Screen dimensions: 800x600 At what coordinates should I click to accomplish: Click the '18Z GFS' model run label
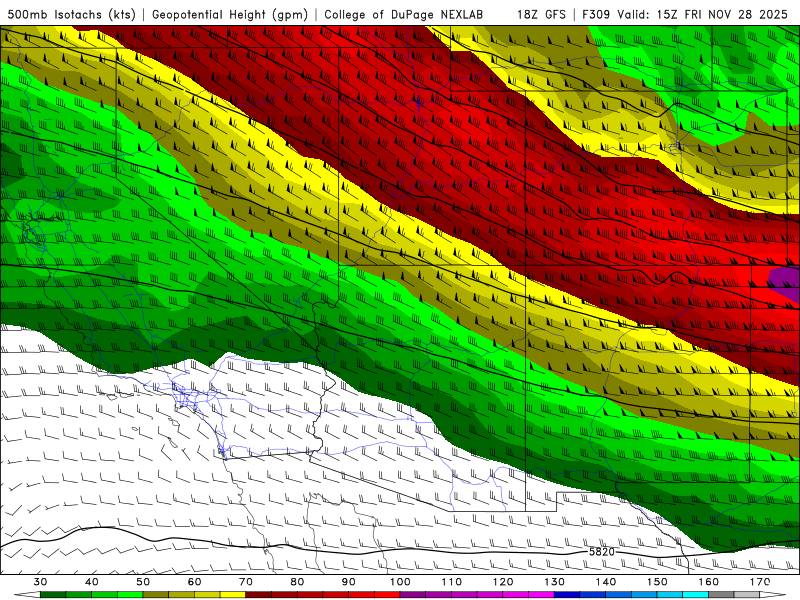tap(541, 14)
